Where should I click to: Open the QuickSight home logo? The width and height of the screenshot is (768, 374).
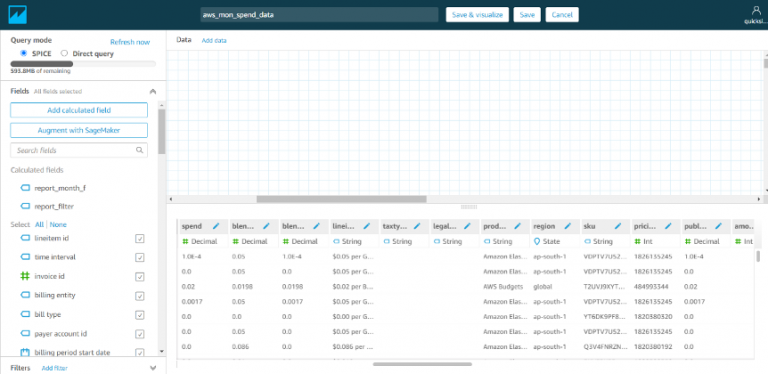[x=18, y=15]
